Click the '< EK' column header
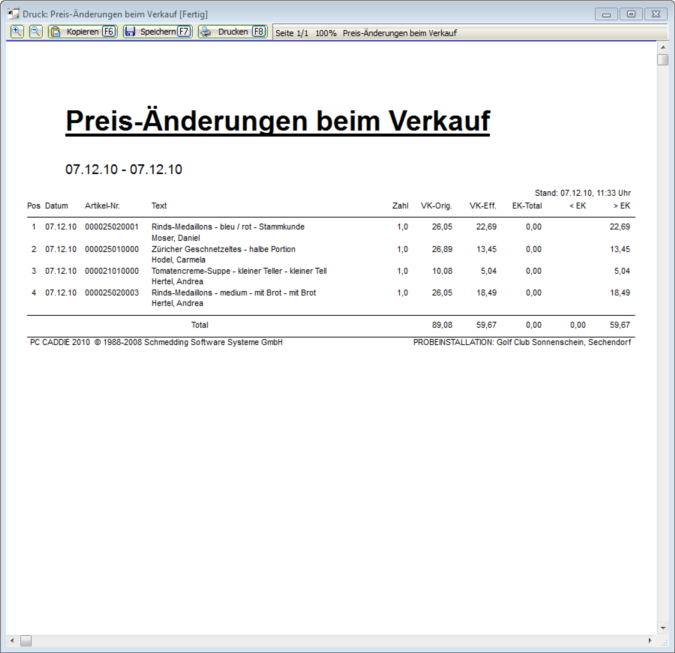This screenshot has height=653, width=675. [x=578, y=206]
